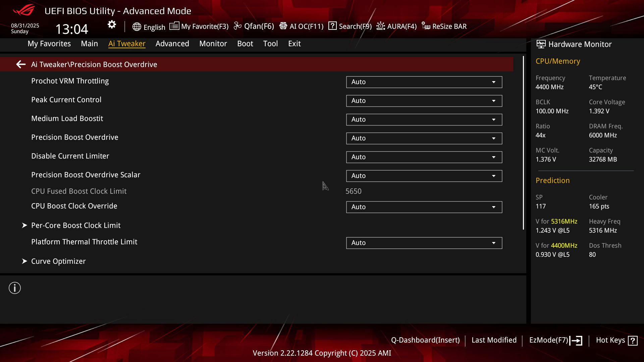The width and height of the screenshot is (644, 362).
Task: Open Hot Keys question mark icon
Action: [x=633, y=341]
